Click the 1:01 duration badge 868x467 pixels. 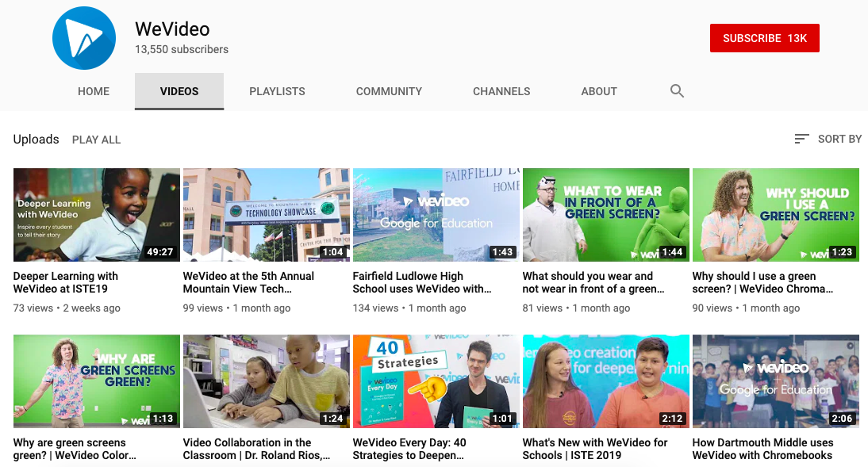[x=503, y=419]
